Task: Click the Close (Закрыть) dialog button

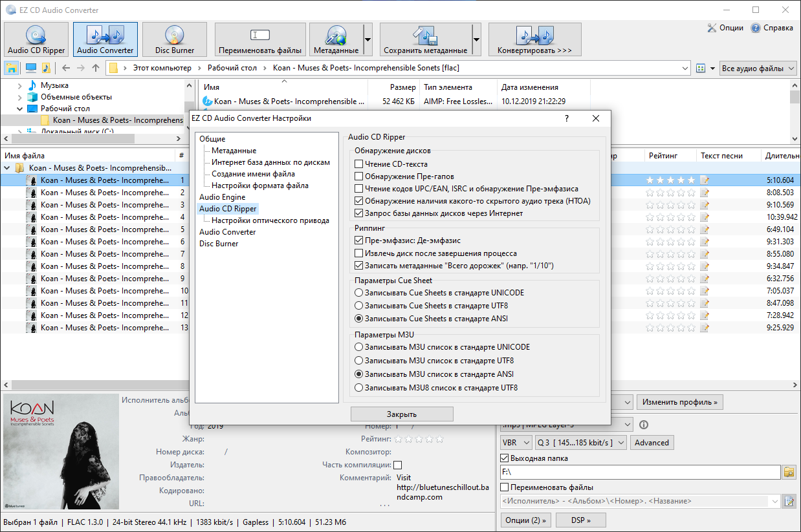Action: [402, 414]
